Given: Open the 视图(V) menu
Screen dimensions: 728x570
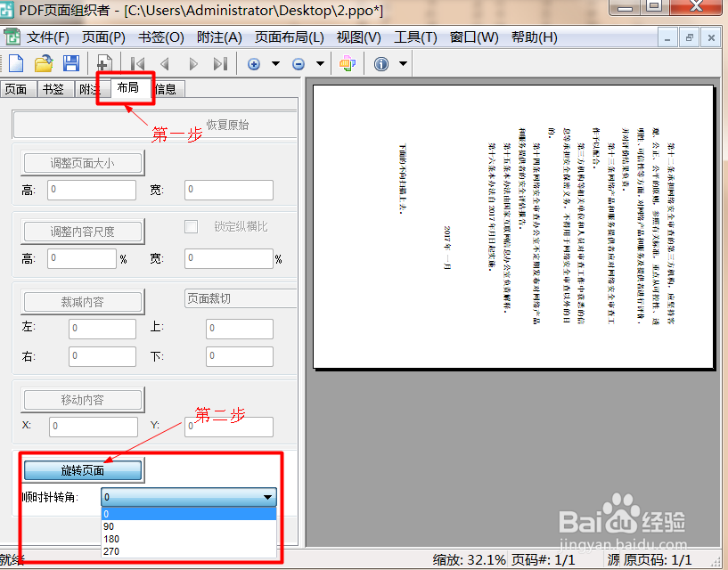Looking at the screenshot, I should 358,37.
